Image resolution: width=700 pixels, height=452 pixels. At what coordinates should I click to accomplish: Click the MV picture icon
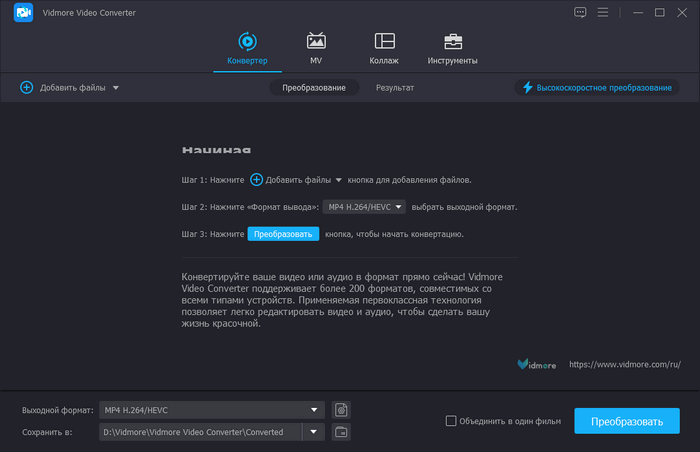coord(316,41)
